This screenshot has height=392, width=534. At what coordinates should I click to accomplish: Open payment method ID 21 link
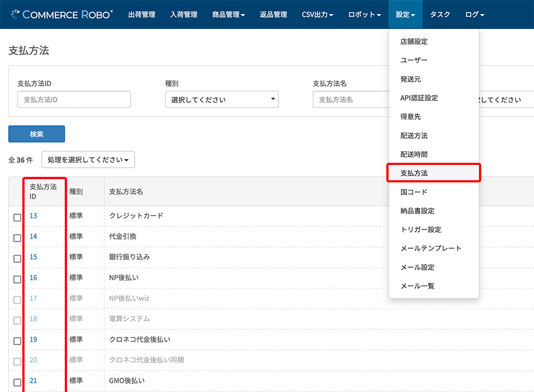pyautogui.click(x=33, y=381)
